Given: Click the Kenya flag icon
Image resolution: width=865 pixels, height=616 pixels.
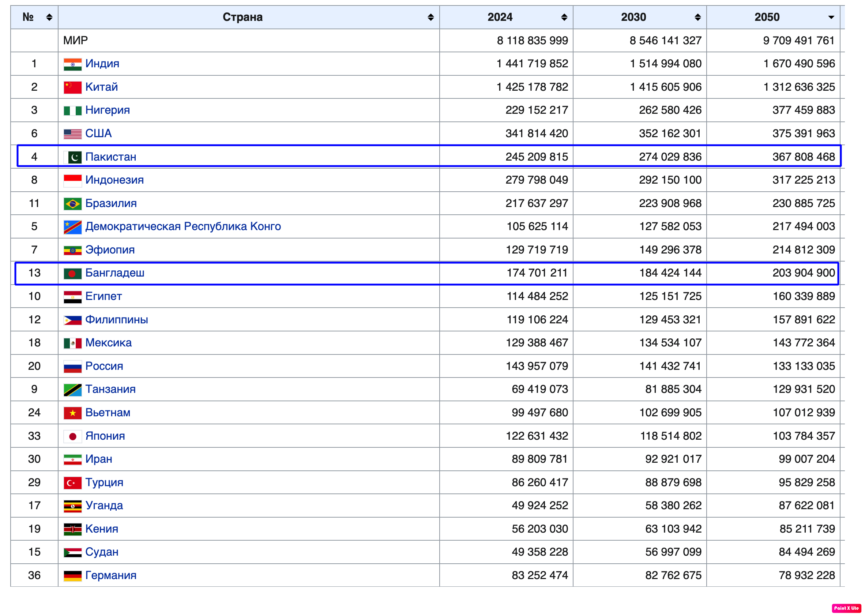Looking at the screenshot, I should click(72, 530).
